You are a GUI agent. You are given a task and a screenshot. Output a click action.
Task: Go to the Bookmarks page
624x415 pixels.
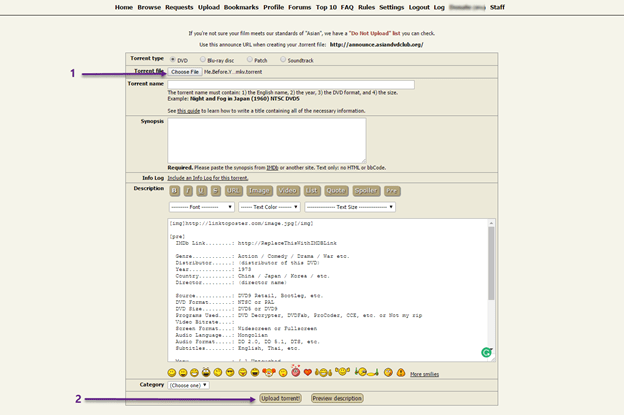pyautogui.click(x=241, y=7)
